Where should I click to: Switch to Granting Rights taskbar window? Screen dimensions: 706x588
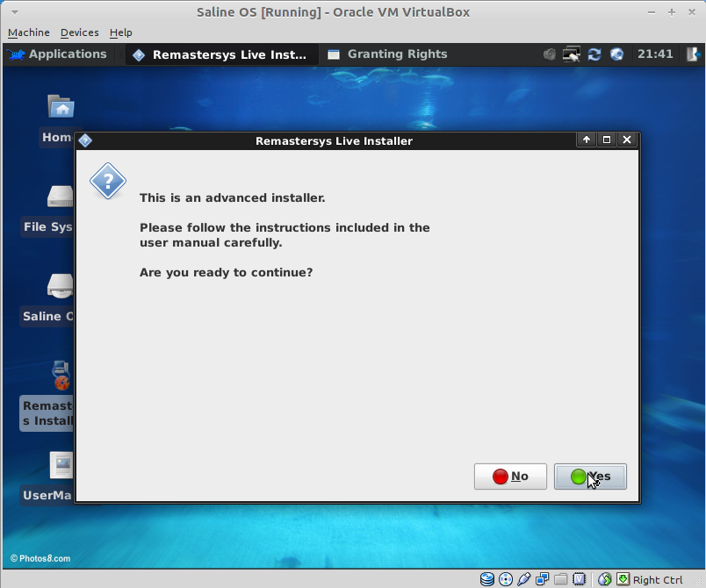[x=387, y=54]
